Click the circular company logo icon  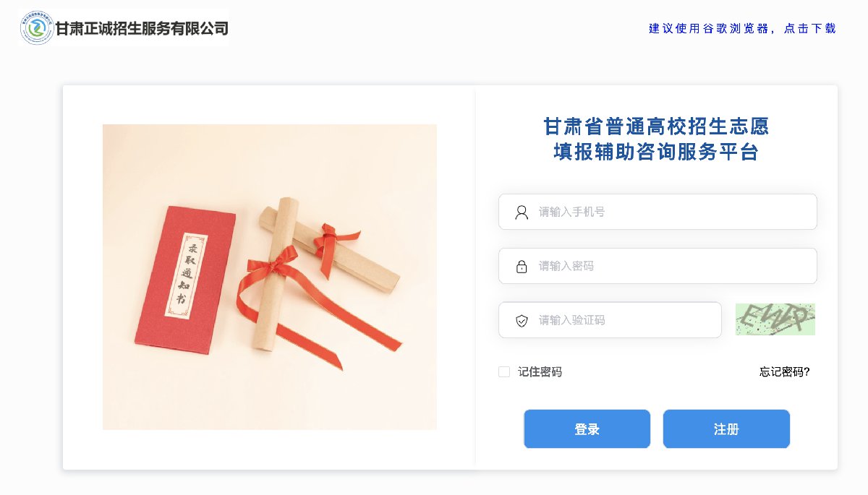click(37, 28)
